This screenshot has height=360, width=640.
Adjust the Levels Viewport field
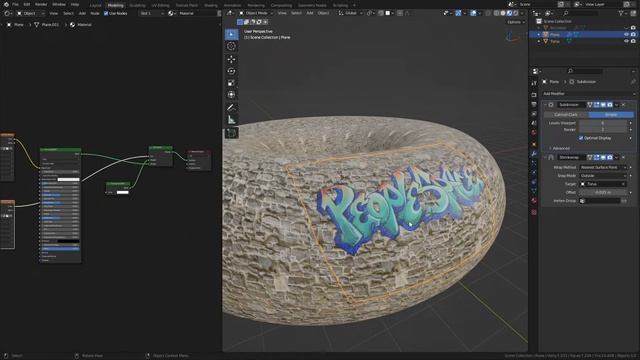pos(603,123)
